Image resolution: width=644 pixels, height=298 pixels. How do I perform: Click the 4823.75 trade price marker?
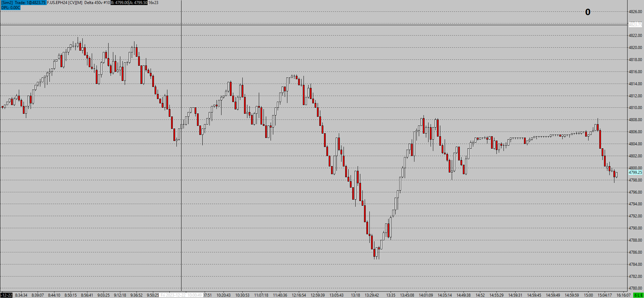635,25
